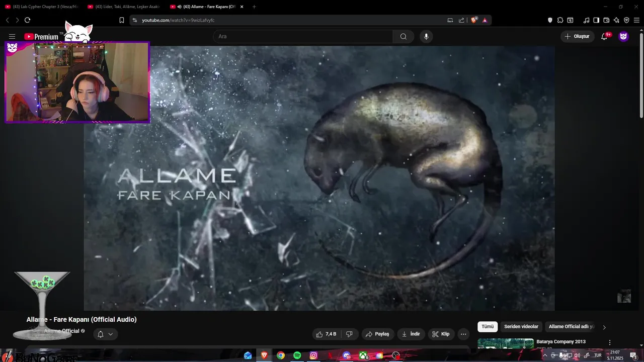Open the browser main menu
This screenshot has width=644, height=362.
[636, 20]
